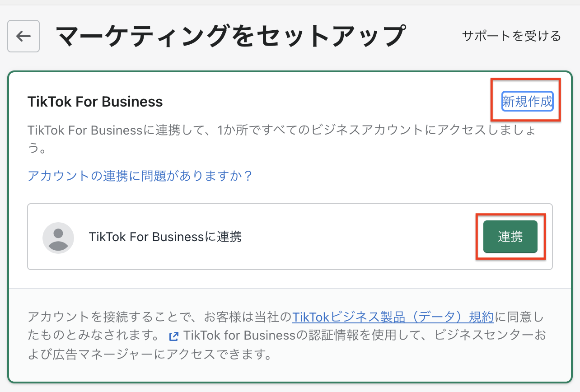Open アカウントの連携に問題がありますか？ help link

140,176
